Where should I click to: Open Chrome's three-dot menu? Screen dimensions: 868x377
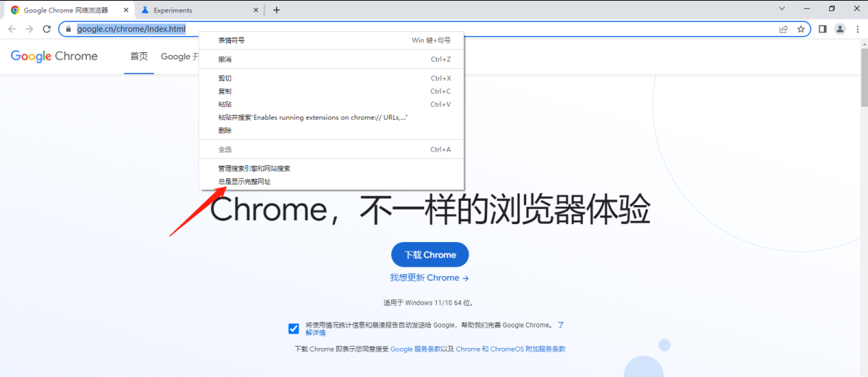click(857, 29)
